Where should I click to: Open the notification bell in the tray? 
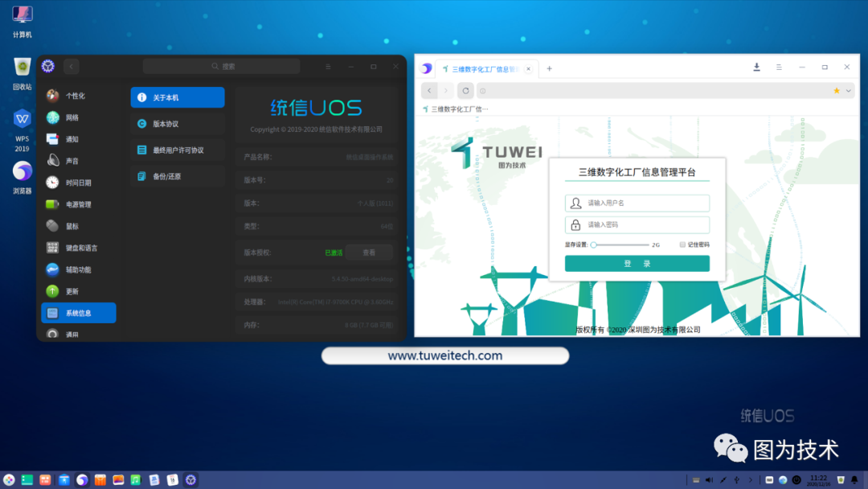pyautogui.click(x=854, y=480)
